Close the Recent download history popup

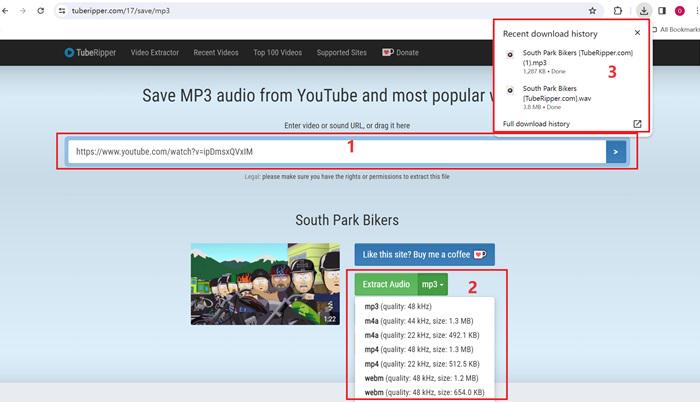pyautogui.click(x=637, y=33)
